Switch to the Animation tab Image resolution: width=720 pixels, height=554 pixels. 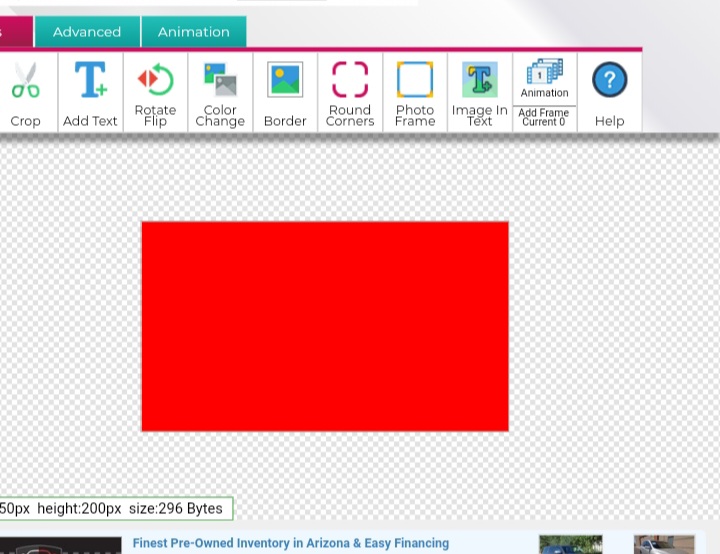(193, 32)
